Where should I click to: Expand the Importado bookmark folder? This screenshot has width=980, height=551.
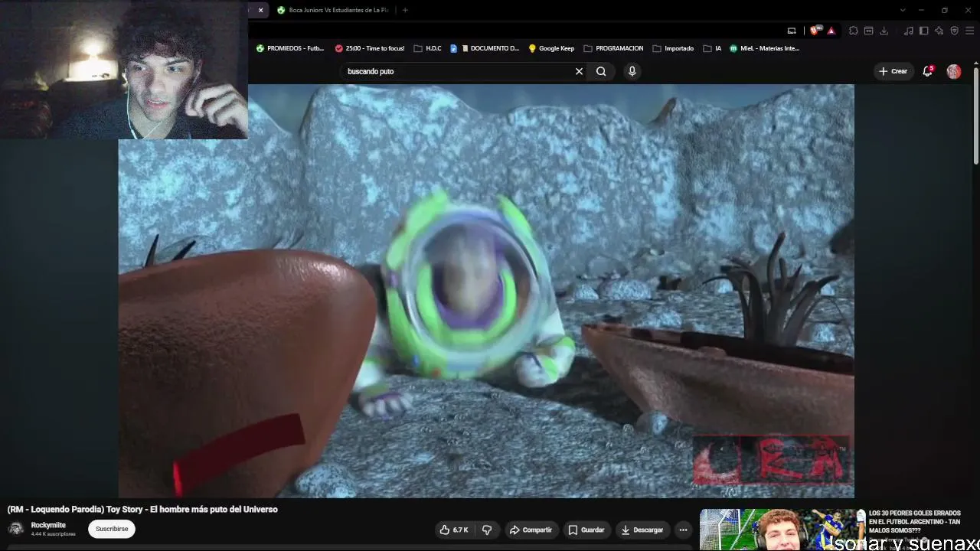(673, 48)
